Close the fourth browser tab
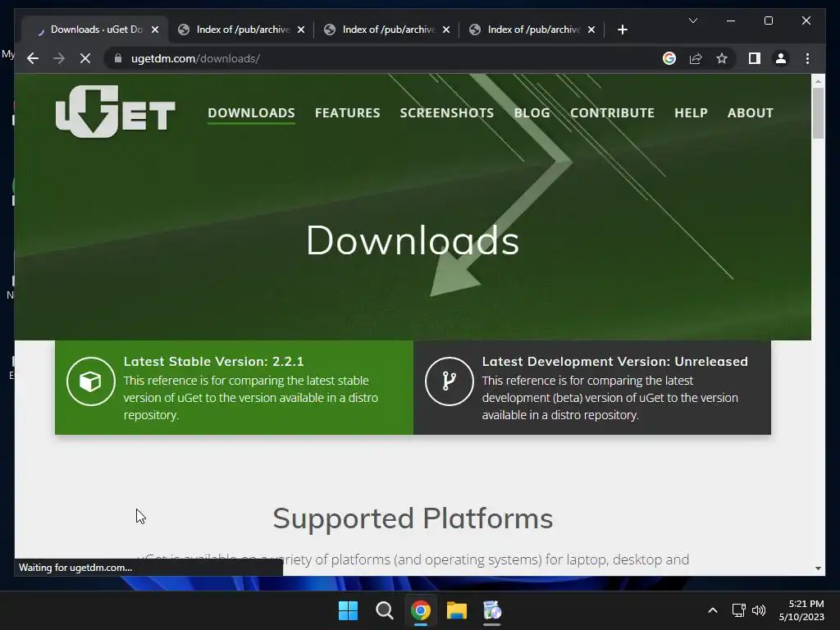The image size is (840, 630). pos(591,30)
